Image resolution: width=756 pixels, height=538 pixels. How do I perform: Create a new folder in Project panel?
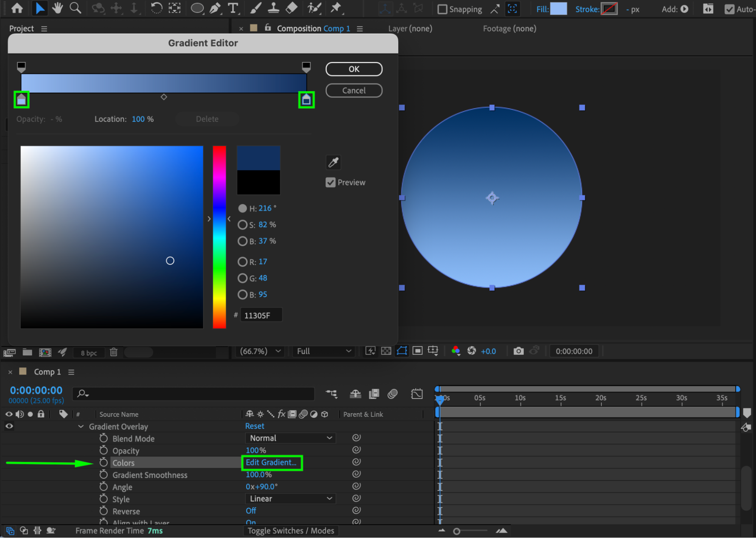coord(27,352)
